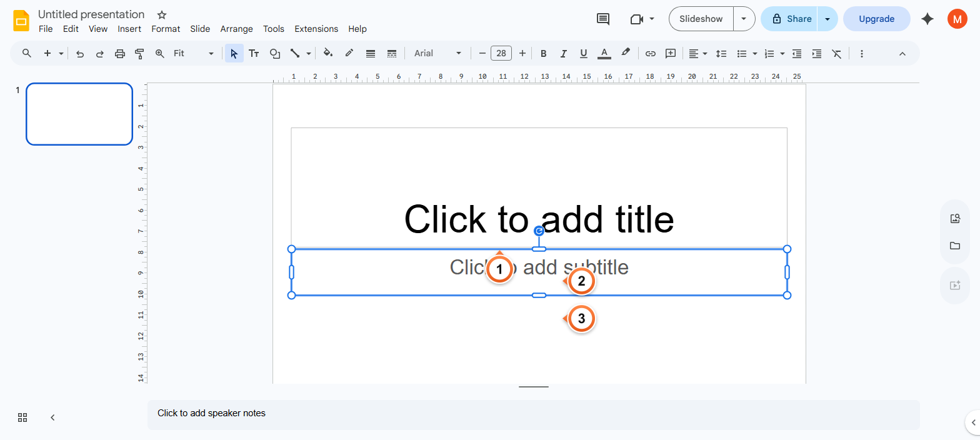Screen dimensions: 980x440
Task: Open the Arial font dropdown
Action: 437,54
